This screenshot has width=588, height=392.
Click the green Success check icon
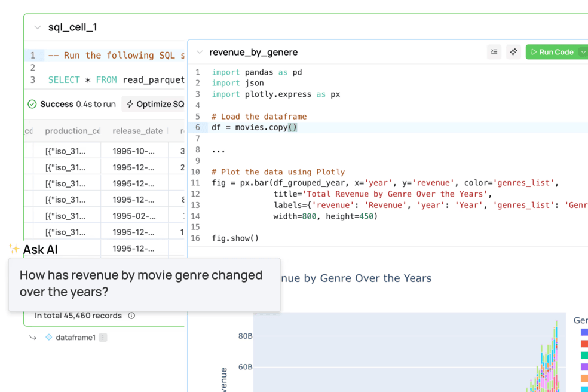pos(32,104)
